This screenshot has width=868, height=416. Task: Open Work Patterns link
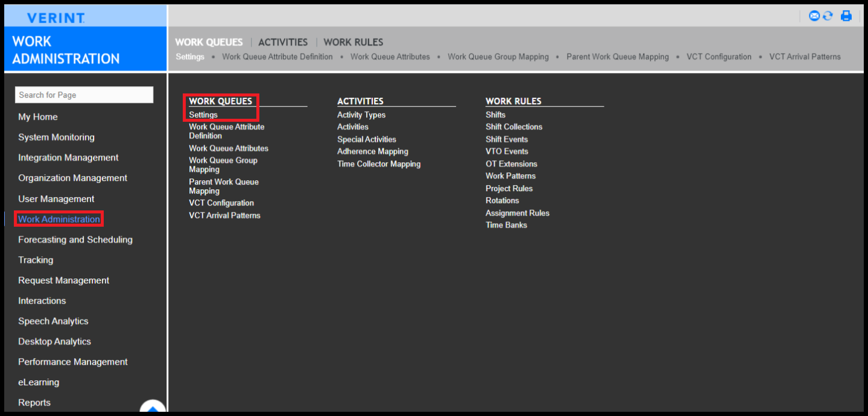tap(511, 176)
